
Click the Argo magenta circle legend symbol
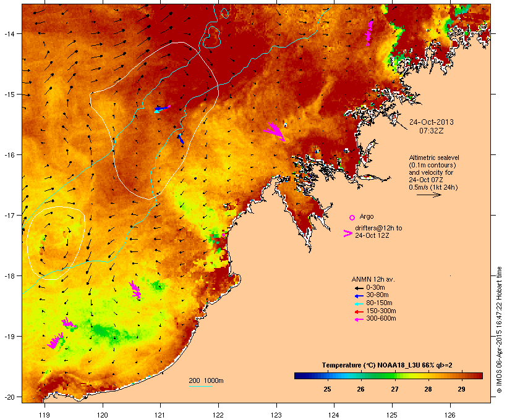[x=352, y=217]
